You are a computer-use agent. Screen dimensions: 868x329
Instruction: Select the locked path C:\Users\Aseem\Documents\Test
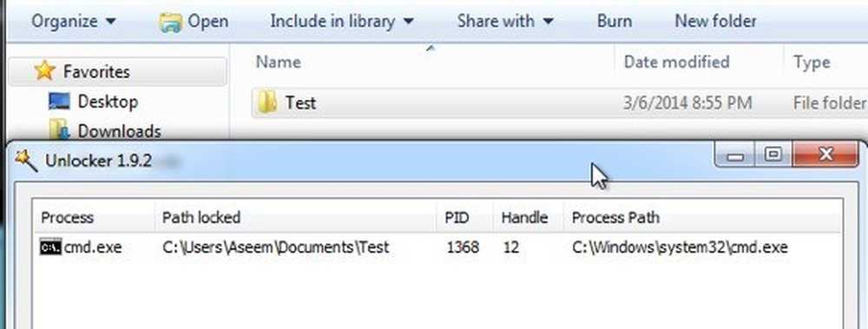pyautogui.click(x=276, y=247)
